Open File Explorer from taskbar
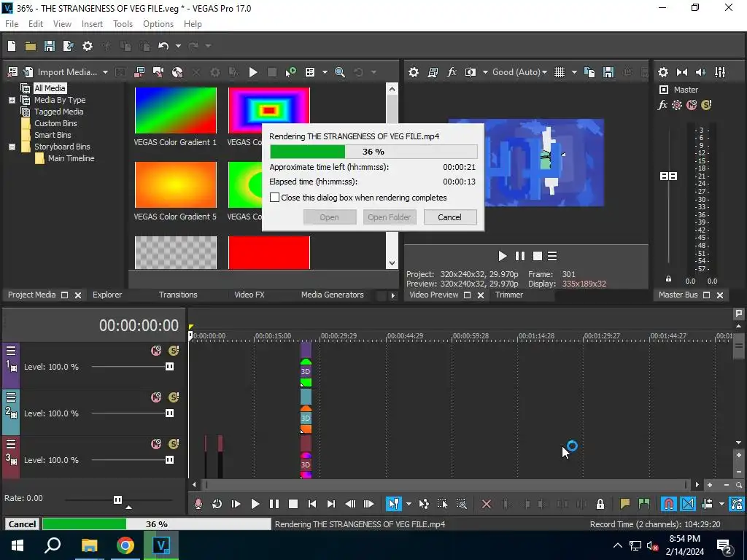The width and height of the screenshot is (747, 560). pos(89,545)
